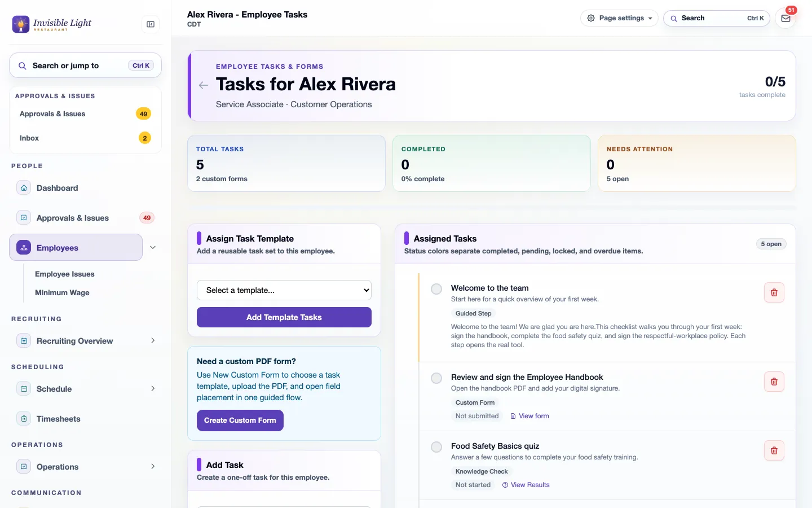Click Add Template Tasks button

[284, 317]
